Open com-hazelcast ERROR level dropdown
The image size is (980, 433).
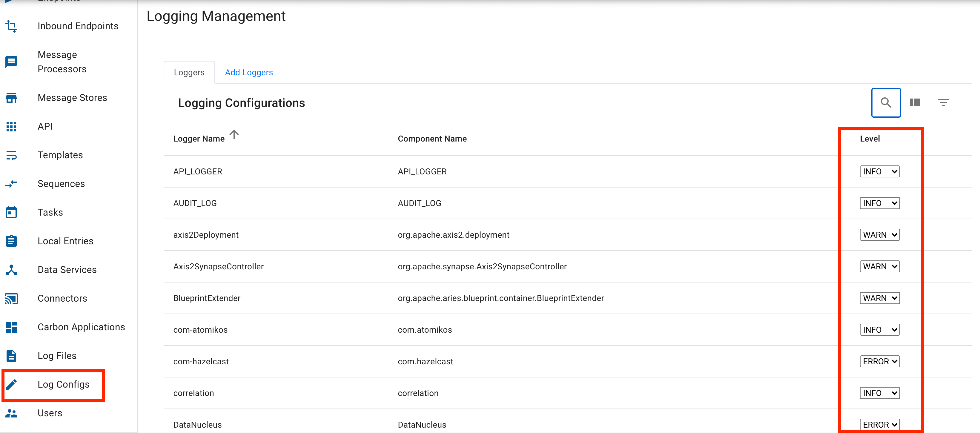point(880,361)
